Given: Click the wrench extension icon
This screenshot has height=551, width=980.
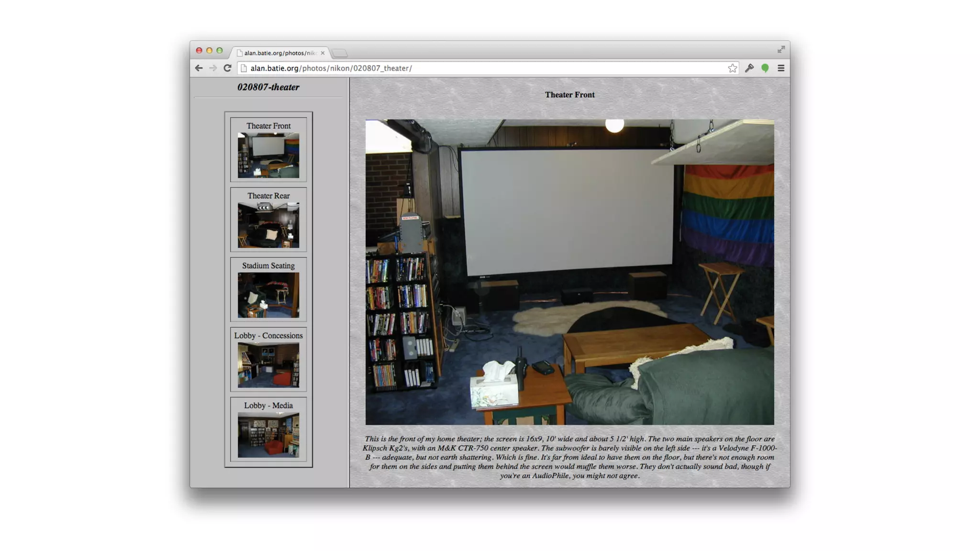Looking at the screenshot, I should click(749, 68).
